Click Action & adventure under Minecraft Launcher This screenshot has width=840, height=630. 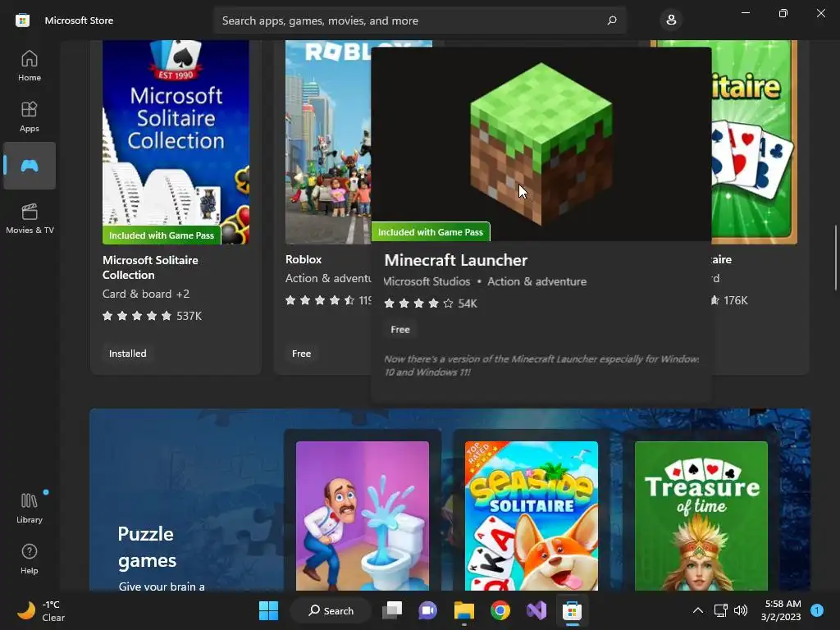click(x=536, y=282)
